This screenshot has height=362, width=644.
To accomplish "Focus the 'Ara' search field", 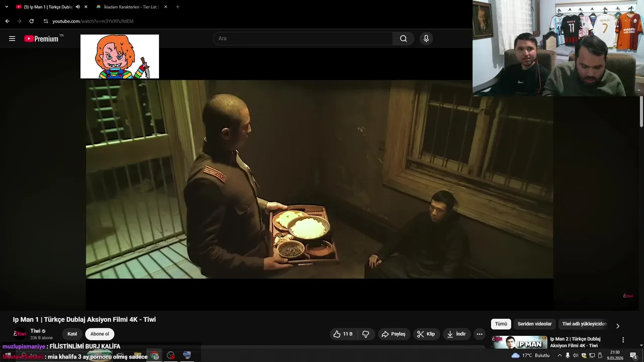I will tap(303, 39).
